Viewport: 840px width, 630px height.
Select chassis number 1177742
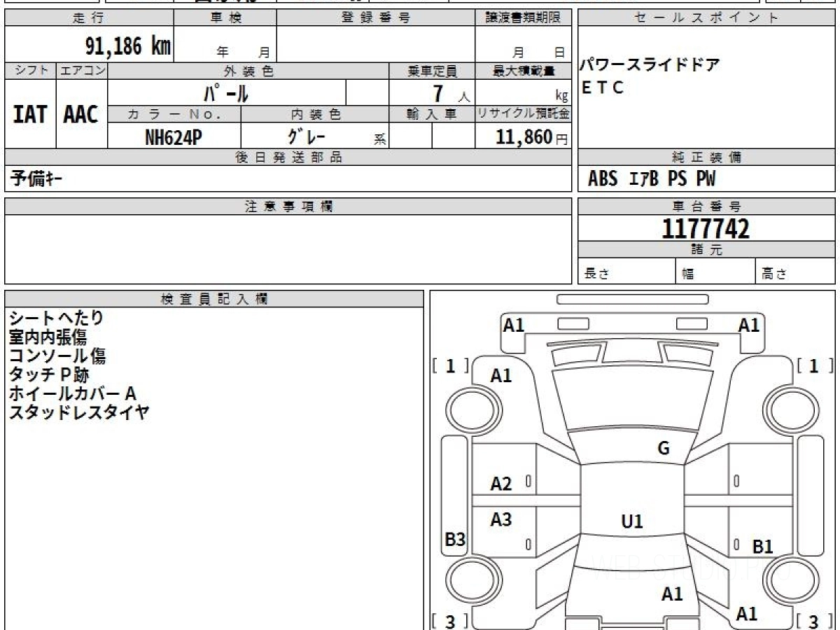click(706, 229)
